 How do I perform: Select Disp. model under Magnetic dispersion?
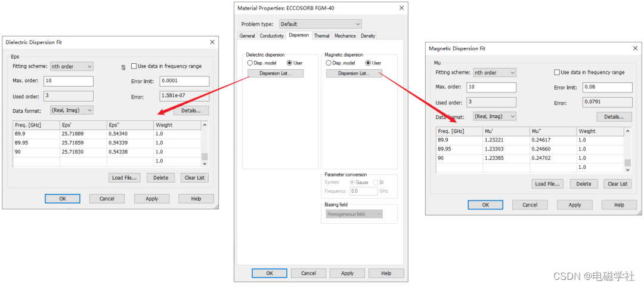(x=329, y=63)
